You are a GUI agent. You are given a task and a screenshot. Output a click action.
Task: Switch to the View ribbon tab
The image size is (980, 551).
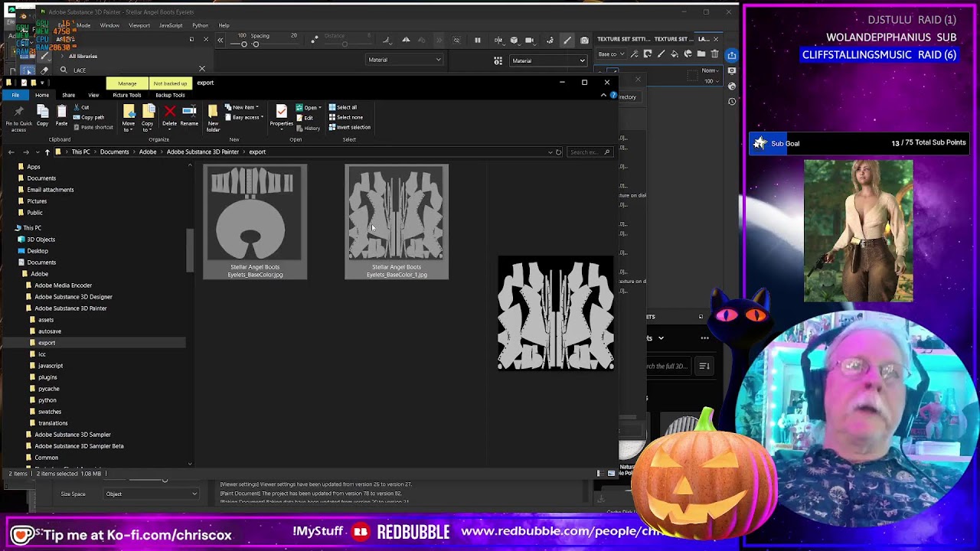tap(93, 95)
